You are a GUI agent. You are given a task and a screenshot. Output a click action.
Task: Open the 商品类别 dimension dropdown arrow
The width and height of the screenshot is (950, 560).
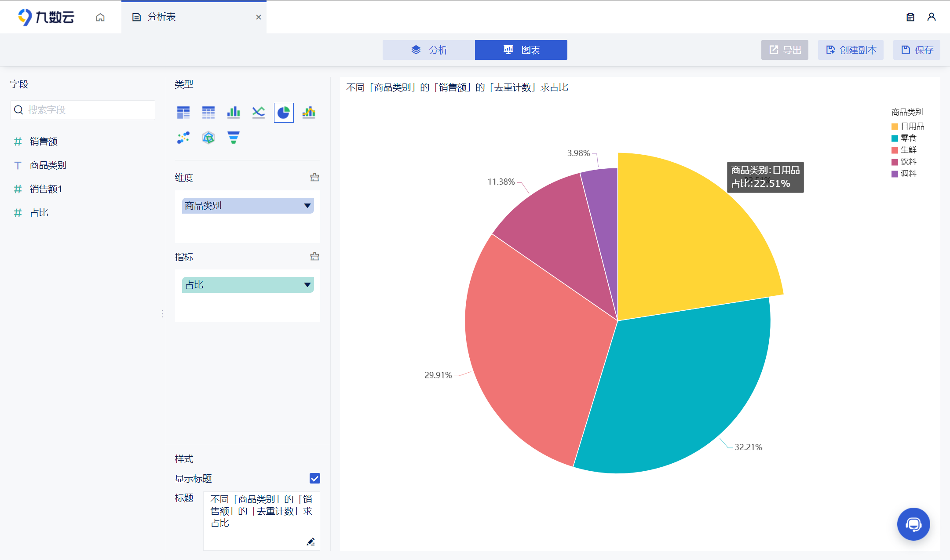point(307,206)
